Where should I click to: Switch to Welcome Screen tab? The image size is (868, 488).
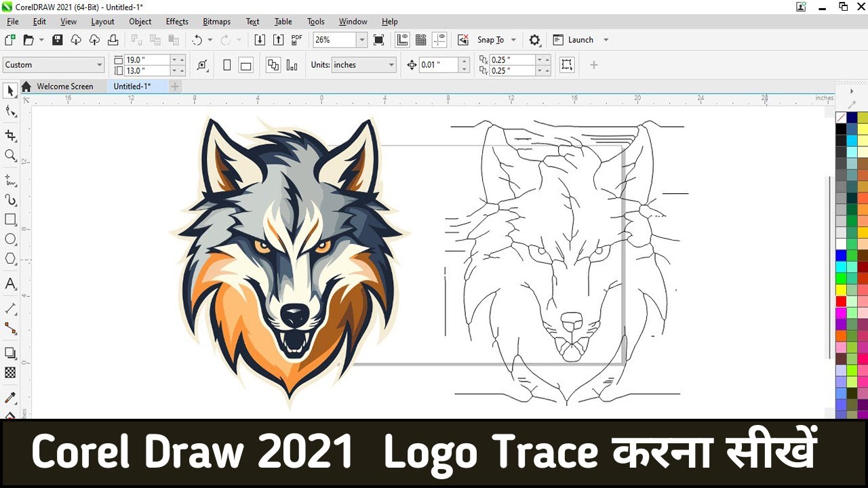65,86
